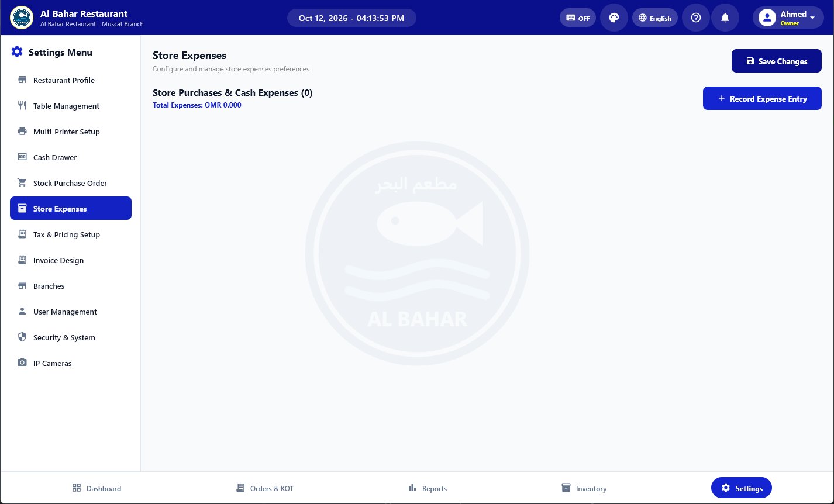Select Store Expenses in the sidebar

point(71,209)
